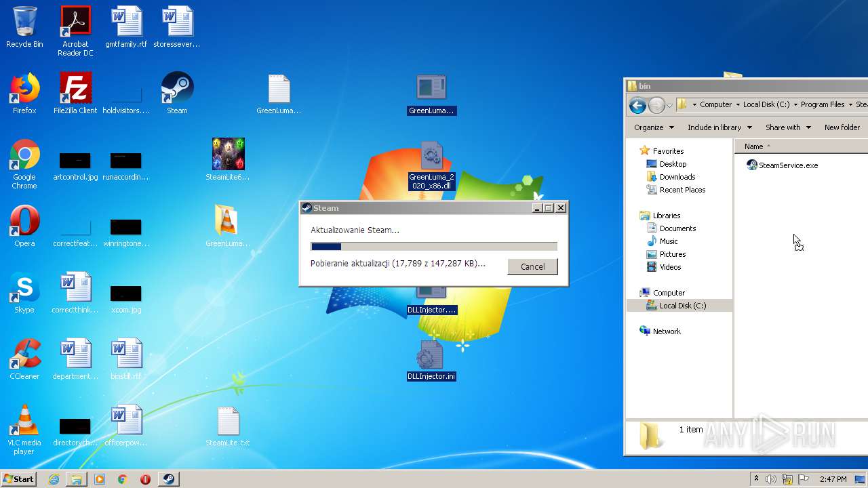The width and height of the screenshot is (868, 488).
Task: Launch Google Chrome from desktop
Action: (24, 164)
